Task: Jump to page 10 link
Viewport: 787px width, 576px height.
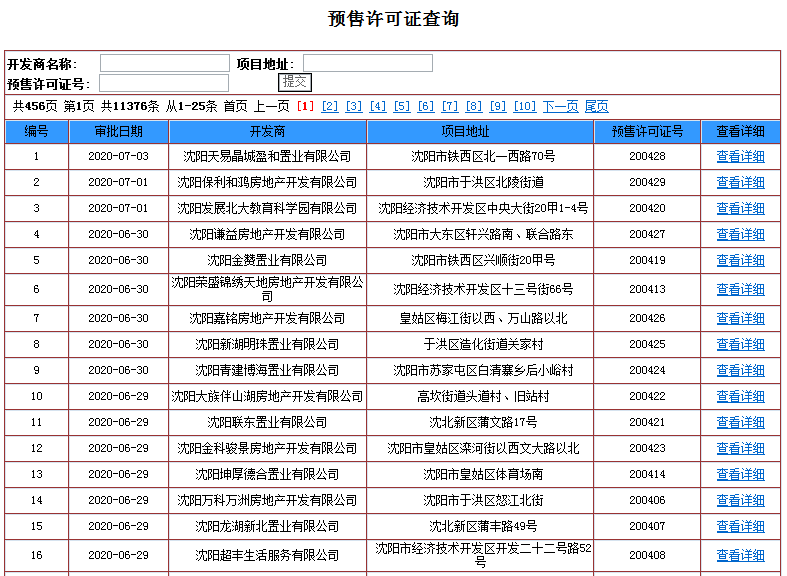Action: point(525,106)
